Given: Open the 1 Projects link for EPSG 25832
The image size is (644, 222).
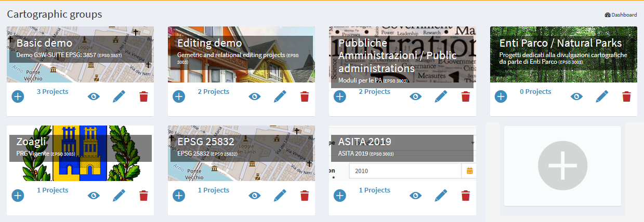Looking at the screenshot, I should tap(214, 190).
